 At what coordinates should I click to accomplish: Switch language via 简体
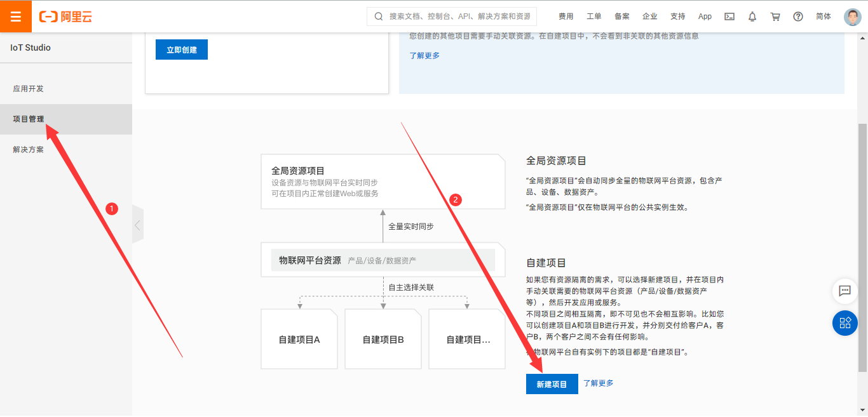(824, 17)
